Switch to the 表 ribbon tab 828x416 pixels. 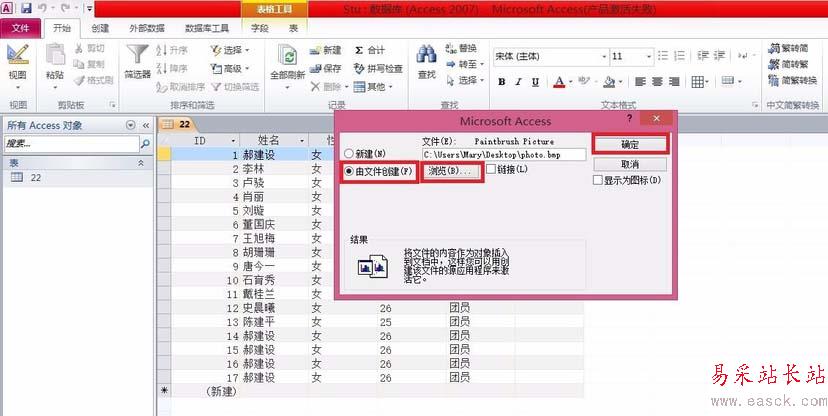[x=293, y=29]
